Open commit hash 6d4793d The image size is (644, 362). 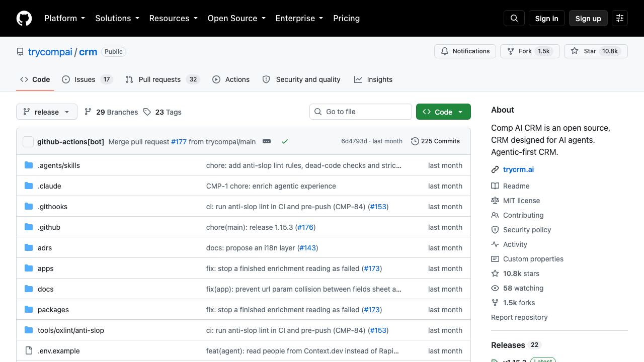pyautogui.click(x=354, y=141)
